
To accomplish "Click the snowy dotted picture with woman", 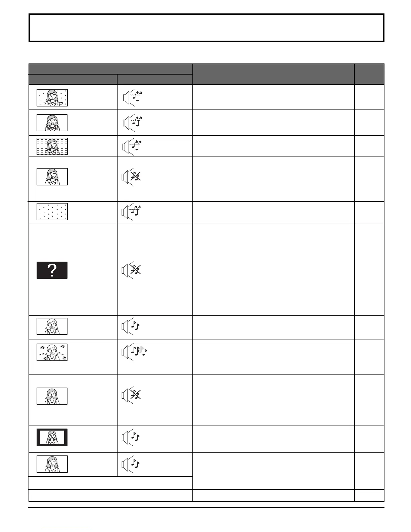I will tap(52, 98).
